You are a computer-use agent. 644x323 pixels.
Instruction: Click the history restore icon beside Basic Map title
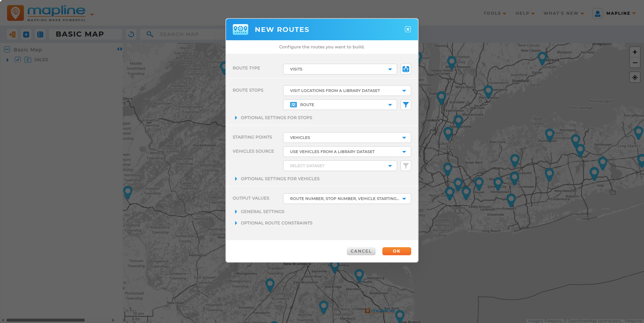coord(131,34)
